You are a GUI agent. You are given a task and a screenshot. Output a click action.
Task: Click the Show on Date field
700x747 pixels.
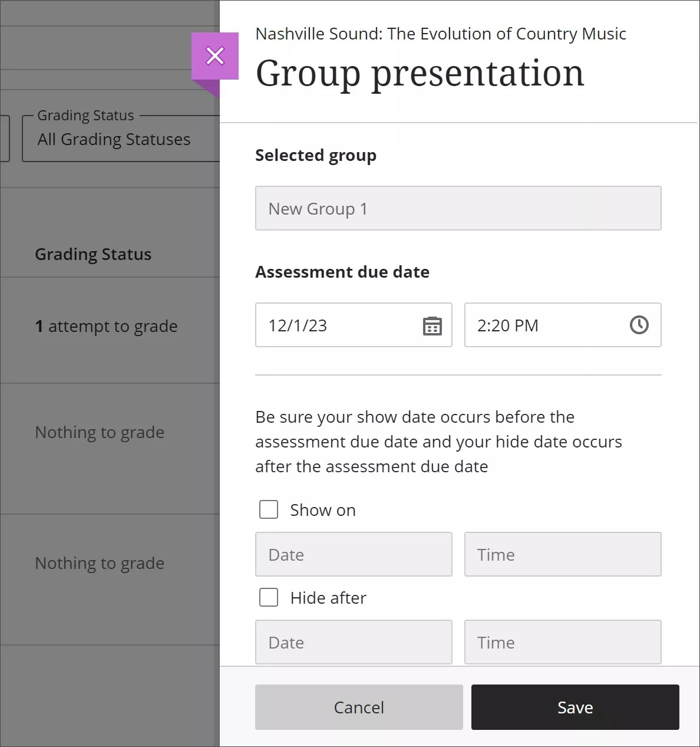point(353,554)
